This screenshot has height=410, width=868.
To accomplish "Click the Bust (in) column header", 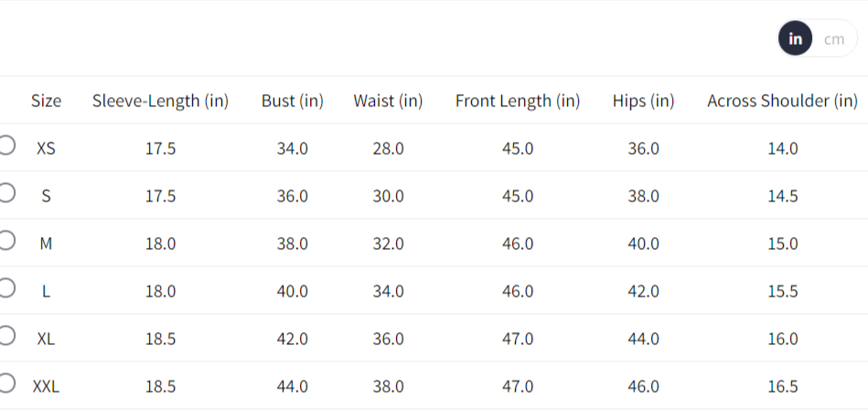I will (292, 101).
